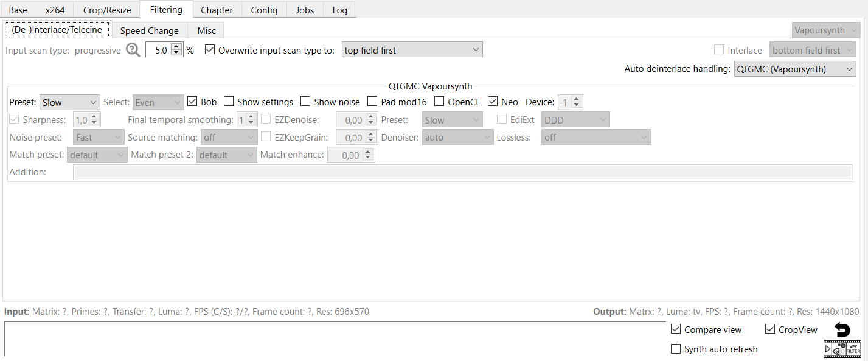This screenshot has height=361, width=868.
Task: Uncheck Overwrite input scan type
Action: point(210,50)
